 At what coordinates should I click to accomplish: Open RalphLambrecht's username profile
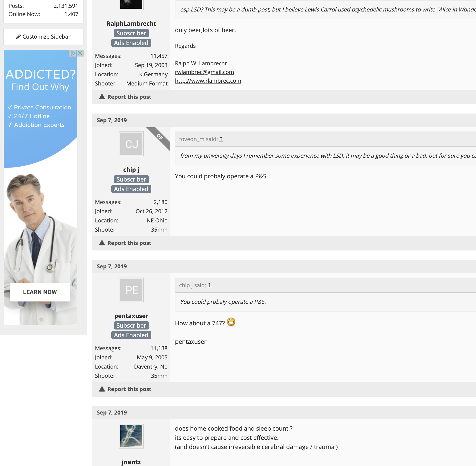pyautogui.click(x=131, y=23)
